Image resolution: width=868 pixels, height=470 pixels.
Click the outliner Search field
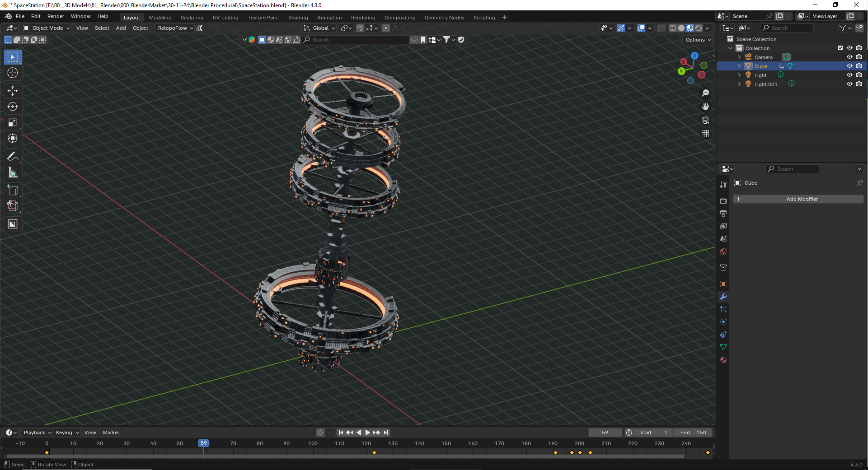(788, 28)
